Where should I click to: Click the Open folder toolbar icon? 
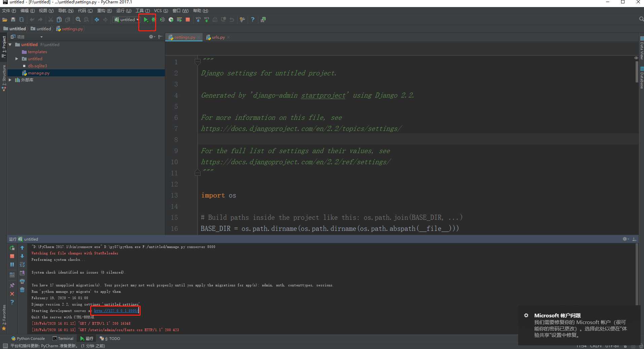[x=5, y=20]
